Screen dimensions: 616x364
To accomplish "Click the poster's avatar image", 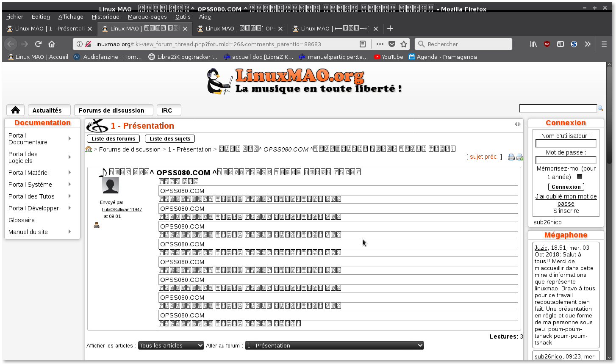I will pos(111,185).
